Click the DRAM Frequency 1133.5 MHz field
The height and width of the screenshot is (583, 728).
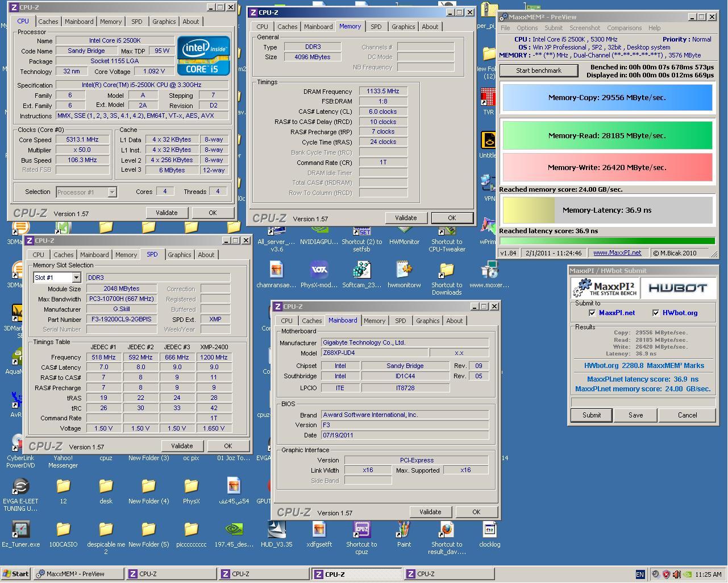(x=383, y=91)
